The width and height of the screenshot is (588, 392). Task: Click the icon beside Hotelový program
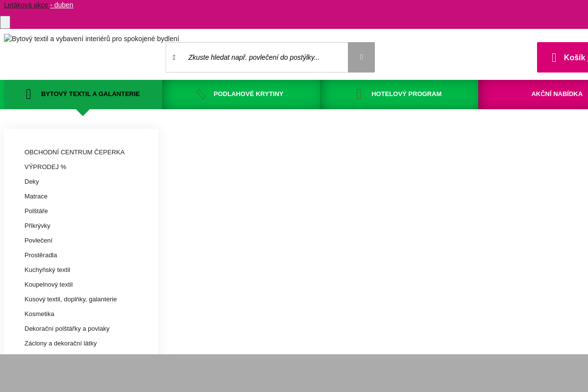(359, 94)
